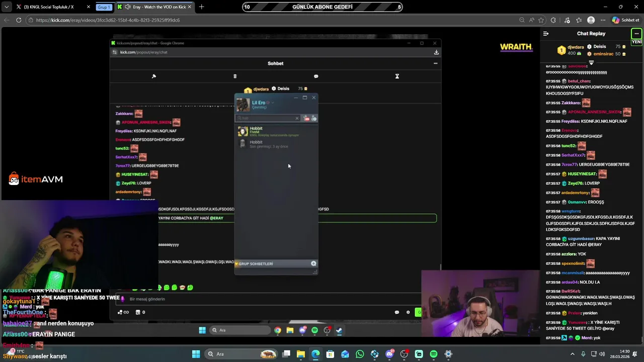Open browser settings and more menu
This screenshot has height=362, width=644.
[603, 20]
